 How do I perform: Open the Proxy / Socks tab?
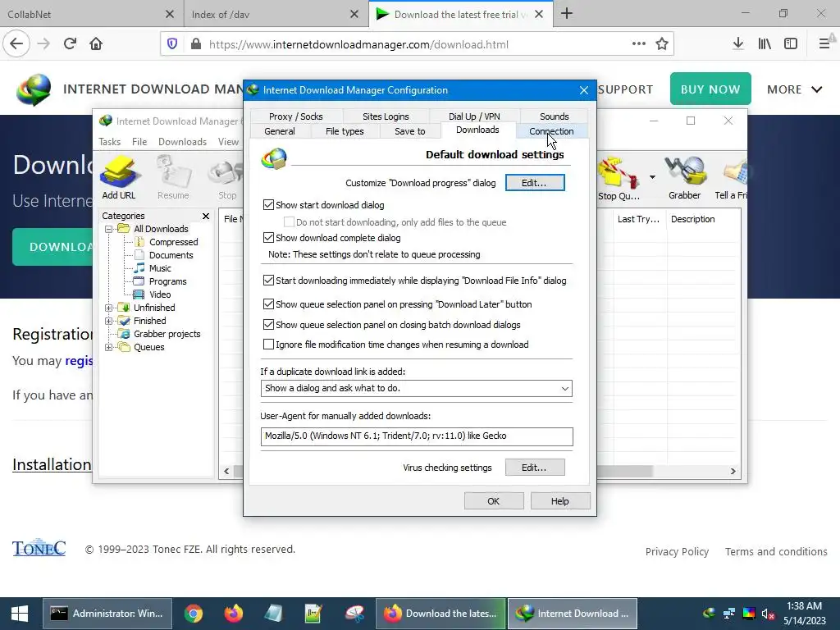point(295,116)
